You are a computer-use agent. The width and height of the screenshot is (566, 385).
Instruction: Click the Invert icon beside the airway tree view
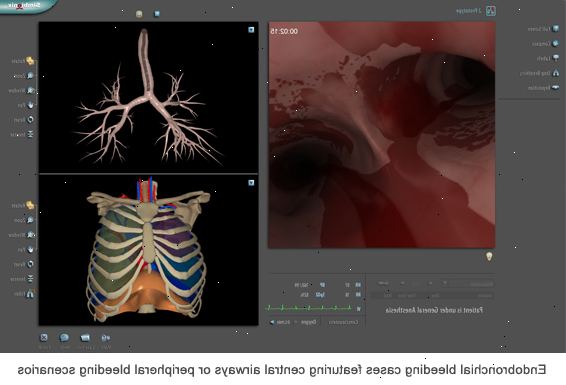click(30, 134)
